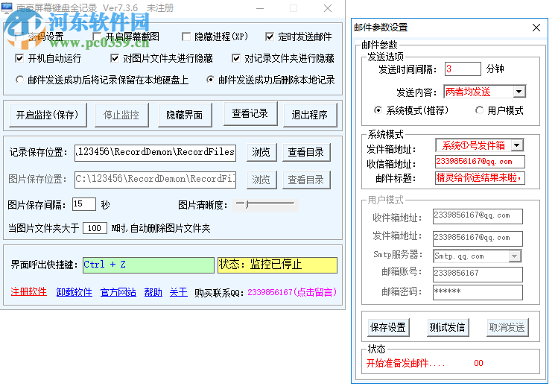
Task: Select 邮件发送成功后删除本地记录 radio
Action: (210, 80)
